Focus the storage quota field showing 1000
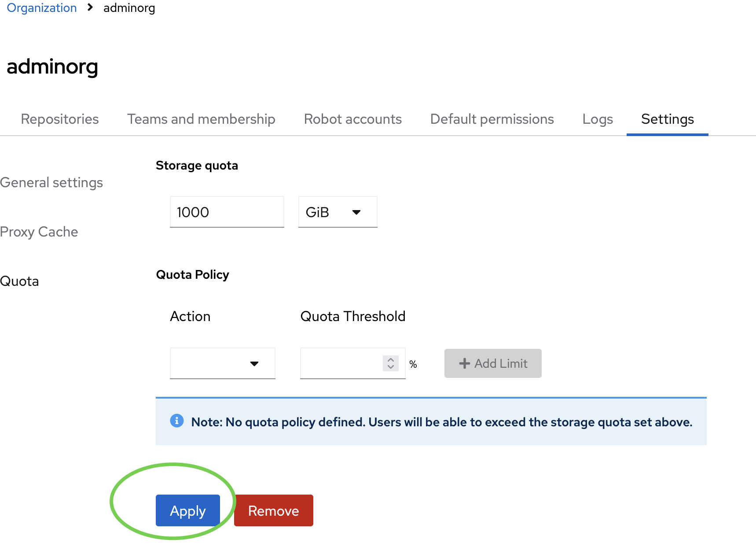Screen dimensions: 756x547 point(227,212)
